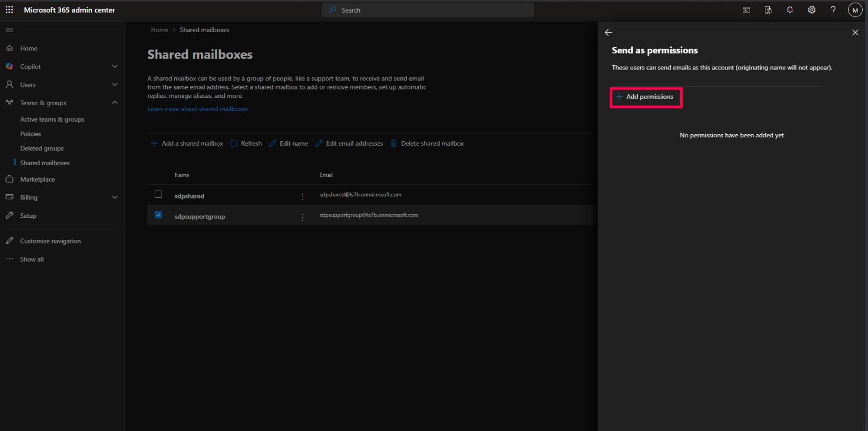Viewport: 868px width, 431px height.
Task: Open the settings gear icon
Action: pos(812,10)
